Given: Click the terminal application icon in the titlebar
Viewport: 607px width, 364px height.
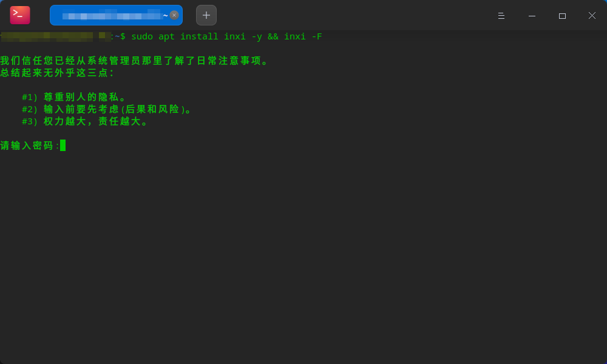Looking at the screenshot, I should [20, 15].
